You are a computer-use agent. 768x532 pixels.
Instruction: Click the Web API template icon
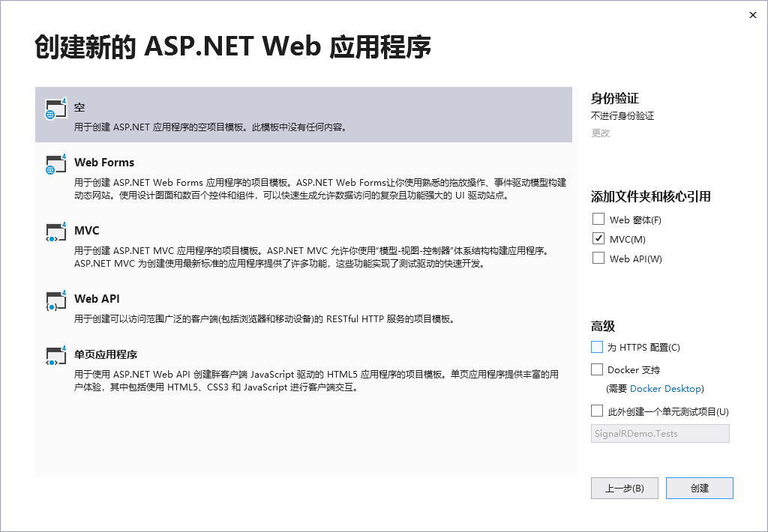tap(55, 300)
